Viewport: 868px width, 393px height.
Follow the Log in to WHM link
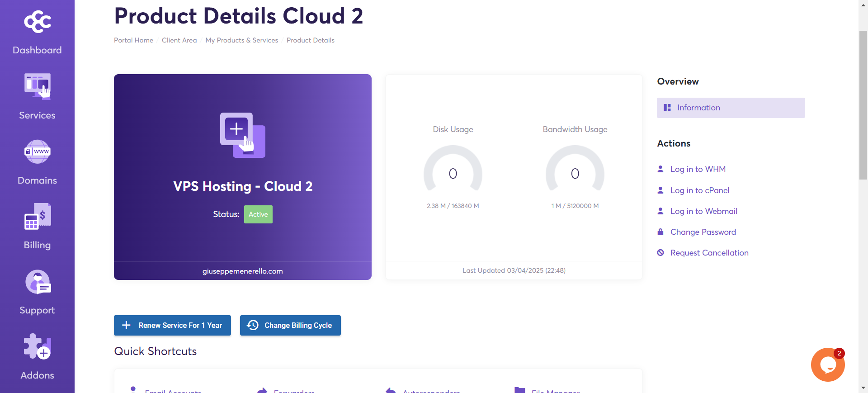click(698, 169)
